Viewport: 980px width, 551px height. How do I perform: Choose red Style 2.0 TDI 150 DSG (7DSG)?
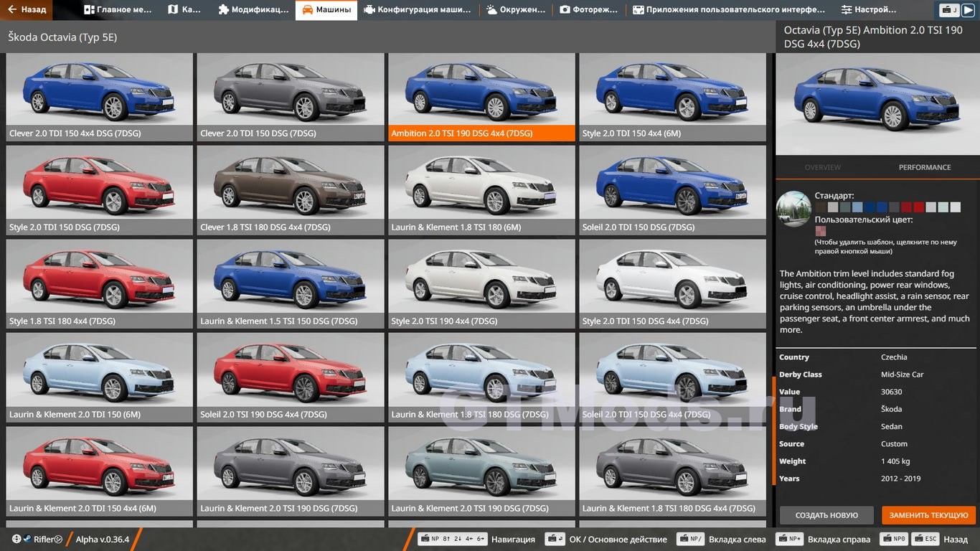coord(99,191)
